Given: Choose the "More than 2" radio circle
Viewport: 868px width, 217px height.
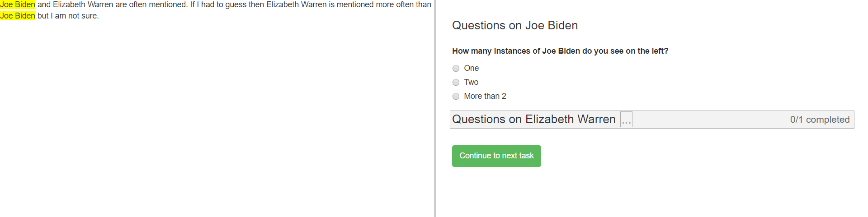Looking at the screenshot, I should coord(456,97).
